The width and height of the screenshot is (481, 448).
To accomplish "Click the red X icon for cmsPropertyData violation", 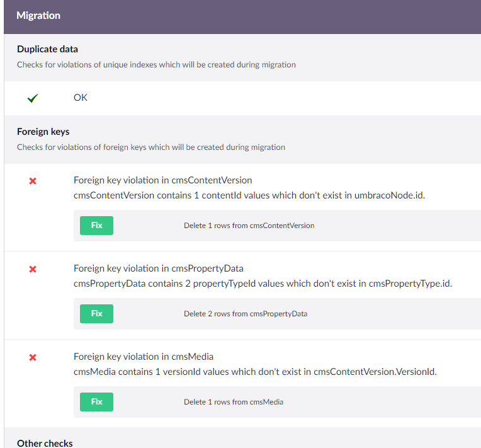I will (33, 269).
